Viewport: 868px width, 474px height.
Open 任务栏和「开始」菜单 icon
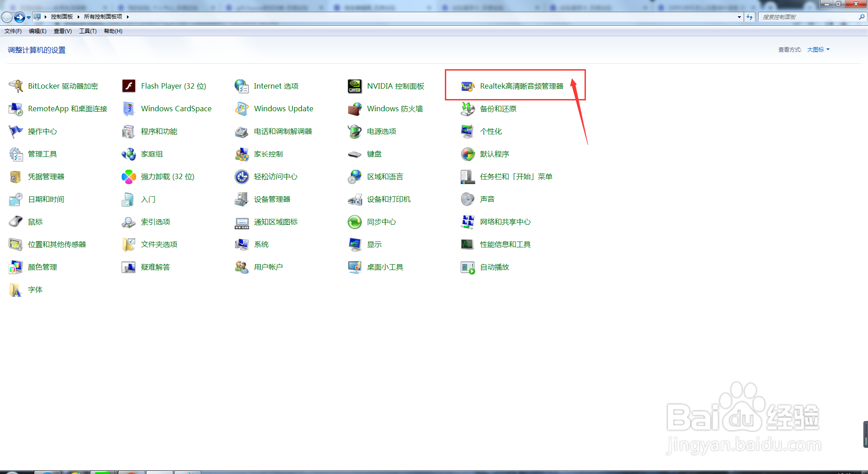pyautogui.click(x=468, y=176)
